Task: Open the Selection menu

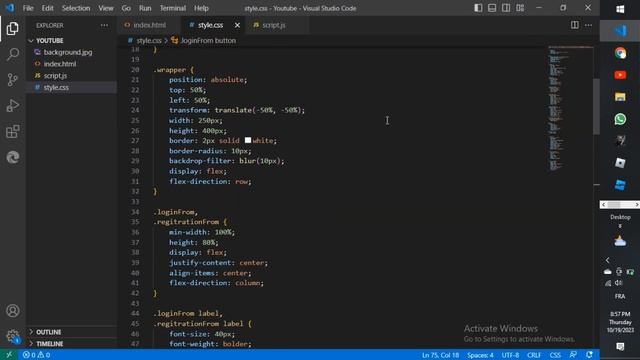Action: pyautogui.click(x=76, y=8)
